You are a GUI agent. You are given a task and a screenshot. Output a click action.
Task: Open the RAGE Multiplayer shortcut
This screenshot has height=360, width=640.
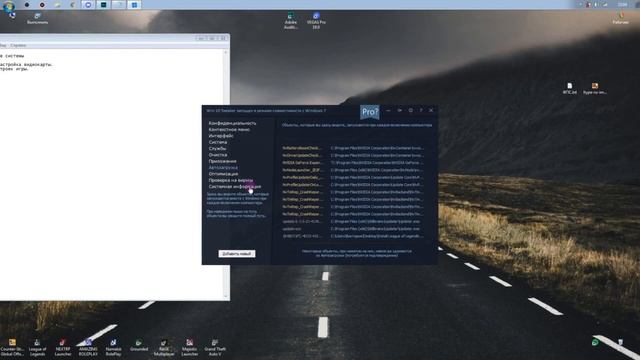(164, 348)
